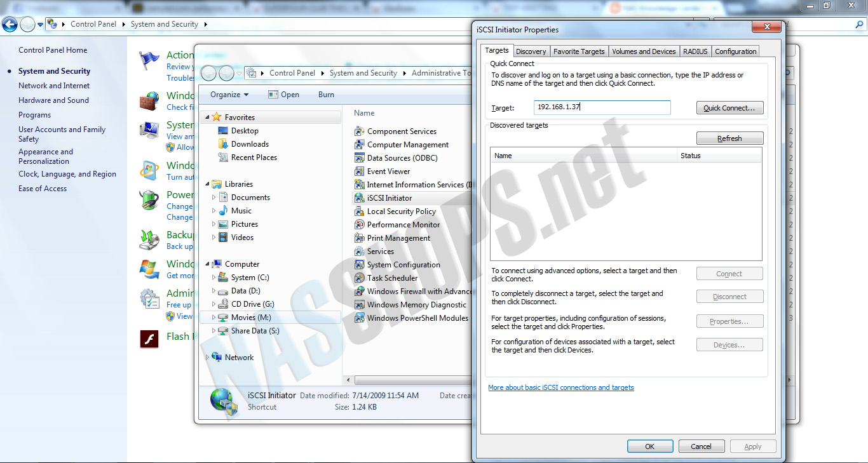Click the Name column header in discovered targets
This screenshot has width=868, height=463.
tap(584, 156)
